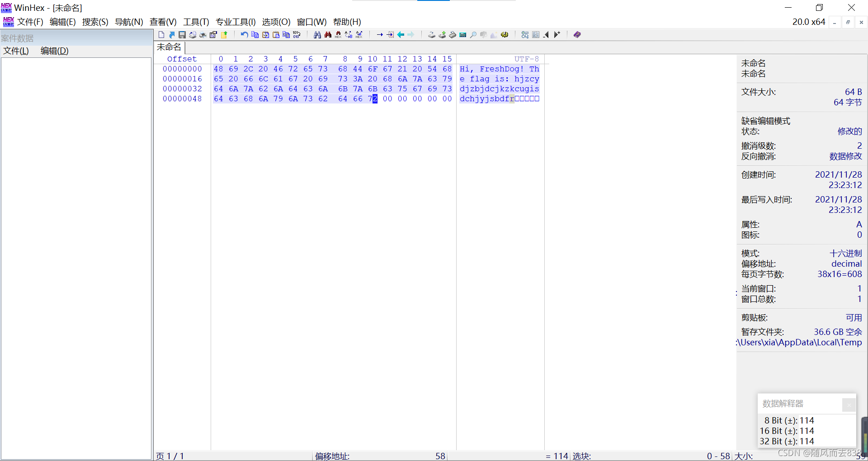
Task: Open the purple Help book icon
Action: pos(577,35)
